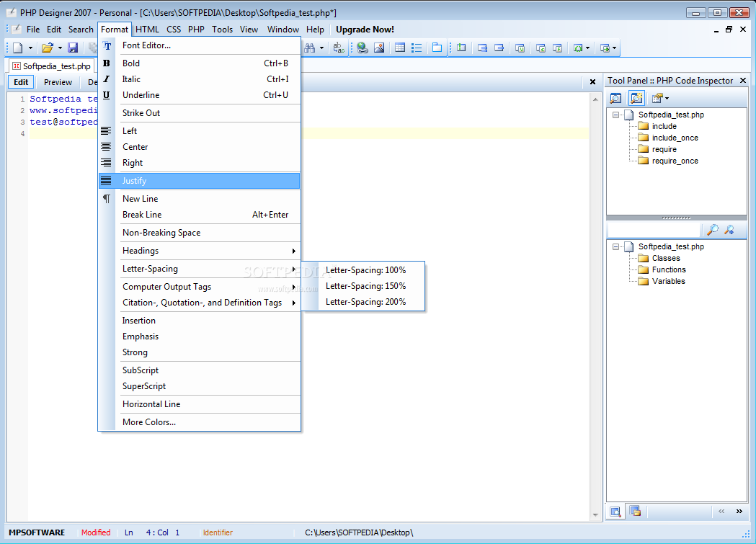Click the Italic I menu icon
The height and width of the screenshot is (544, 756).
click(107, 79)
